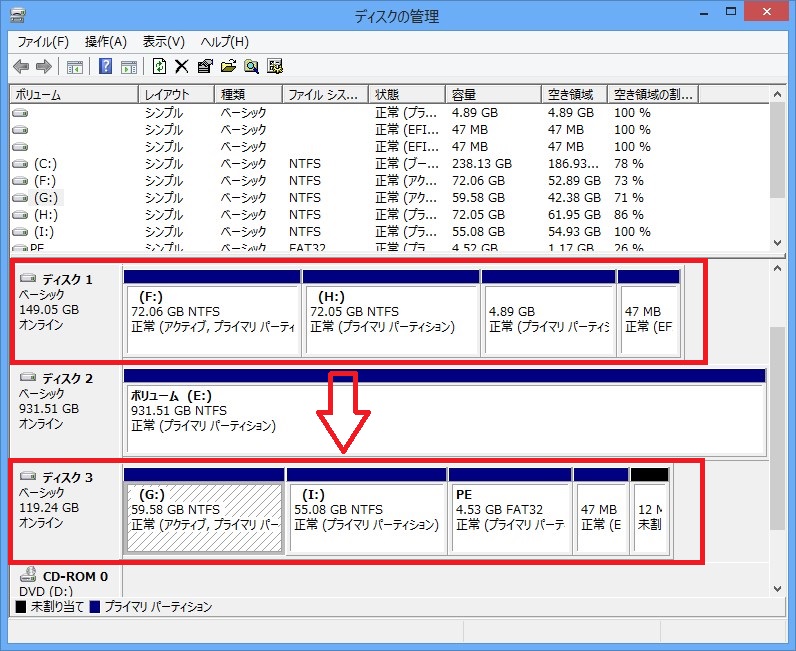
Task: Click the Refresh toolbar icon
Action: [159, 66]
